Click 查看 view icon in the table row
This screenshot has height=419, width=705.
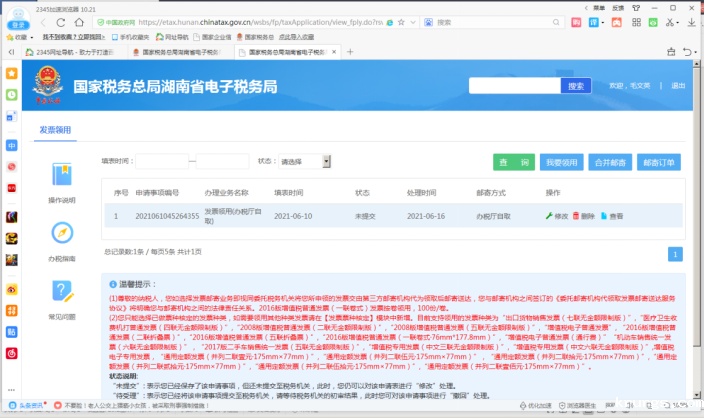610,216
